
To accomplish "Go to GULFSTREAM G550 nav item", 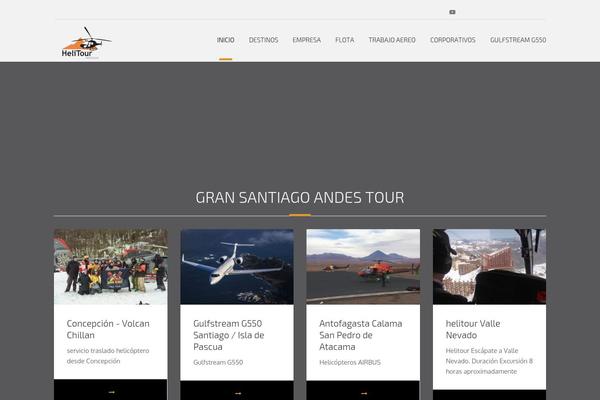I will (x=518, y=40).
